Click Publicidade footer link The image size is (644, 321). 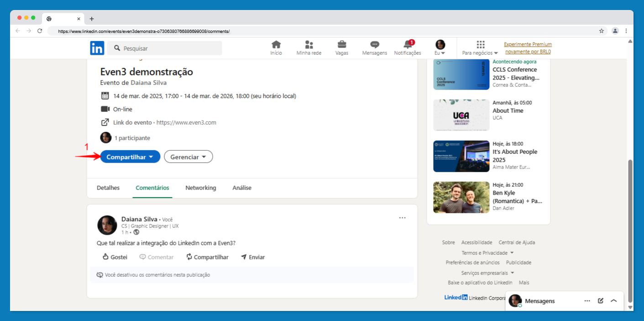518,263
